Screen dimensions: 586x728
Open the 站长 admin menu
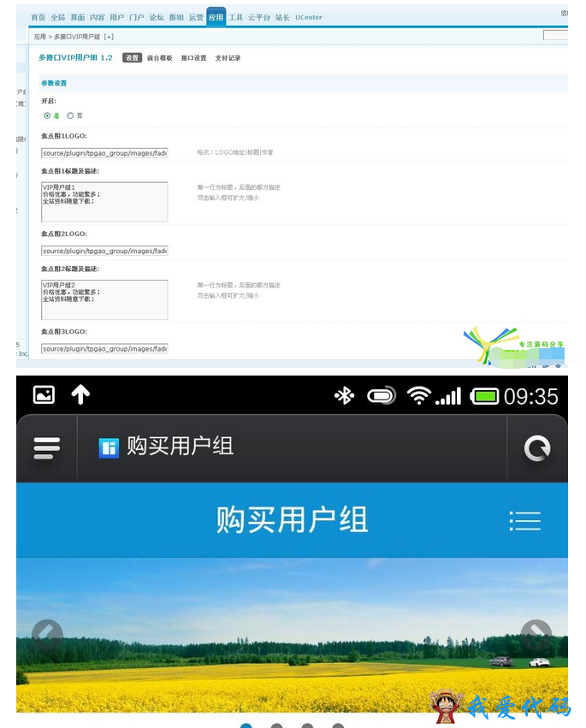coord(282,17)
